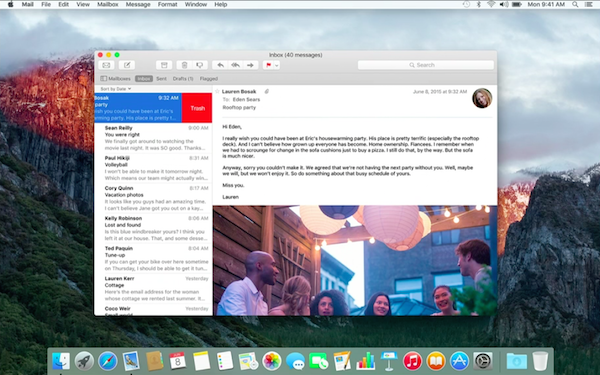The image size is (600, 375).
Task: Open the Apple menu
Action: pos(11,5)
